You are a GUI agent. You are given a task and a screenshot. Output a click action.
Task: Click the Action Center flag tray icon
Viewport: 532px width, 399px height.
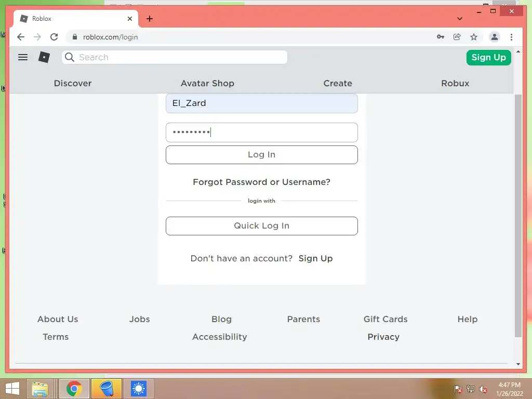click(458, 389)
